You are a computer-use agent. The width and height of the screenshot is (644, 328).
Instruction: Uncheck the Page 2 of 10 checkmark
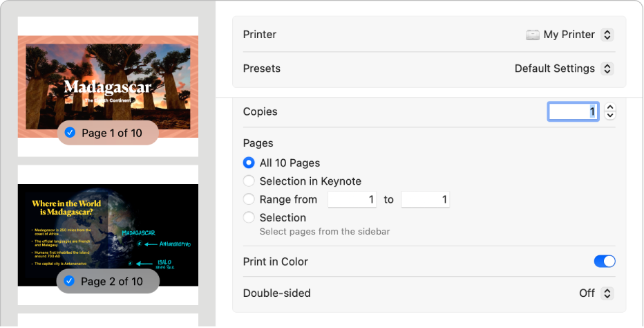tap(69, 282)
